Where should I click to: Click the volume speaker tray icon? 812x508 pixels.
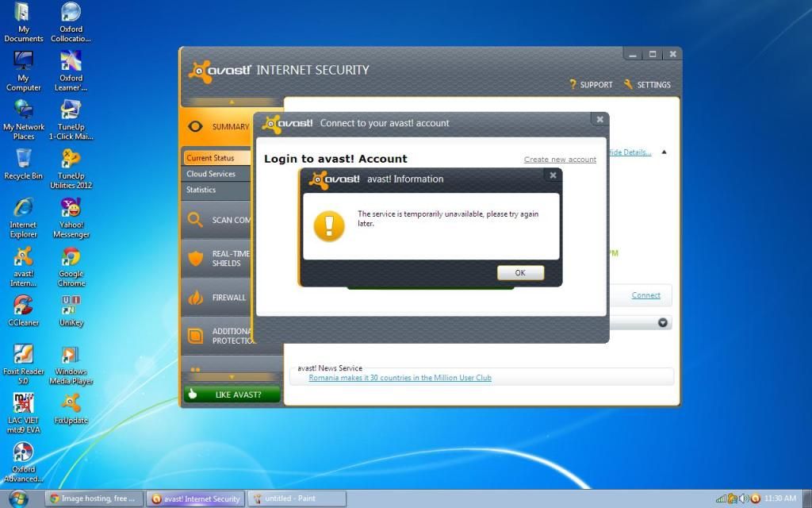744,498
